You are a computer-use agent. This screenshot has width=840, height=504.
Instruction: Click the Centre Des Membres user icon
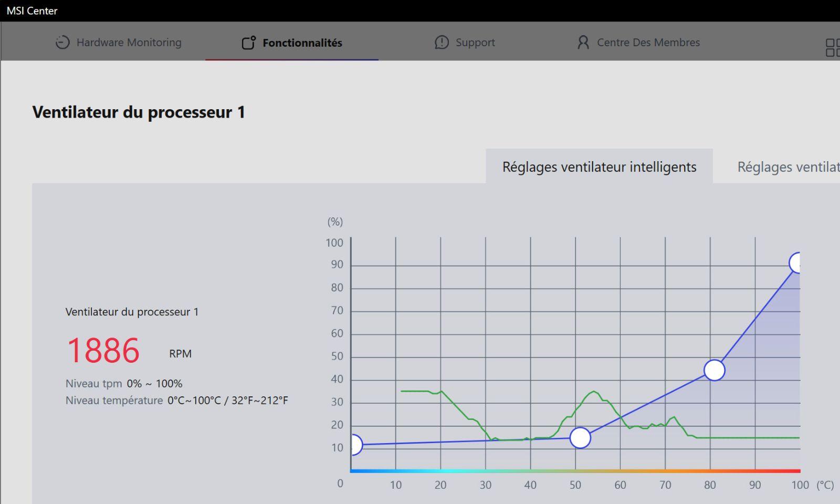coord(583,43)
